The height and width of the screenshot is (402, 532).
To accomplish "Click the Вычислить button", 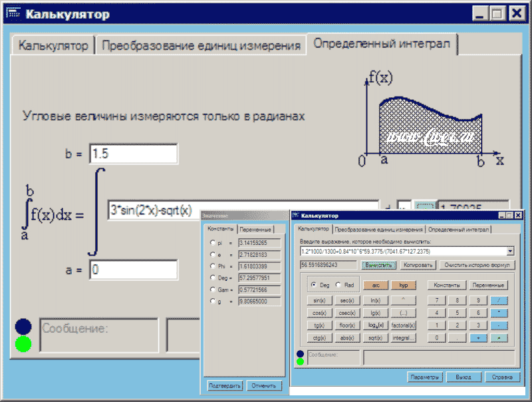I will click(x=378, y=265).
